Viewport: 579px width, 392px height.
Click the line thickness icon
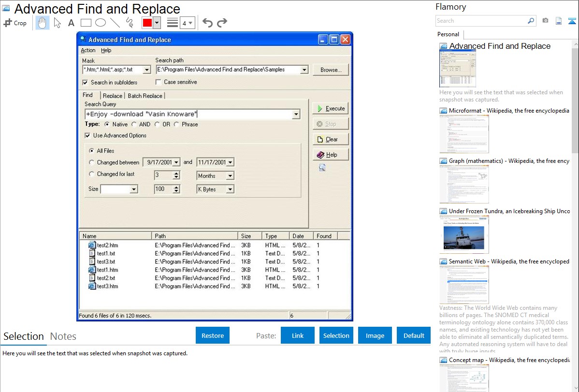[x=173, y=23]
